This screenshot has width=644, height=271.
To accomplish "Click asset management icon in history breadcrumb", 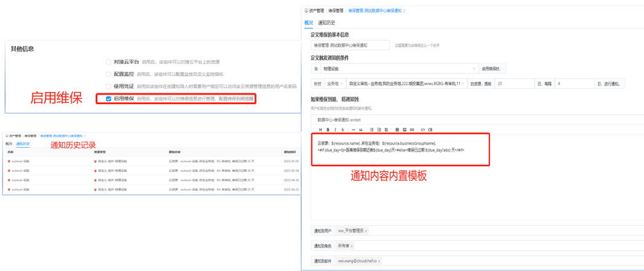I will pyautogui.click(x=7, y=135).
